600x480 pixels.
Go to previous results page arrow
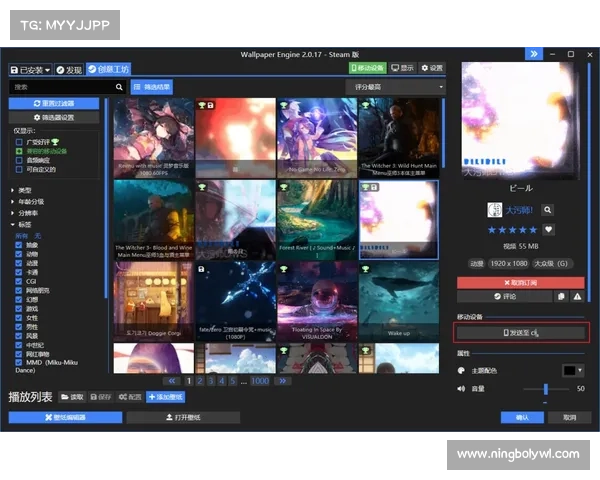pyautogui.click(x=172, y=381)
